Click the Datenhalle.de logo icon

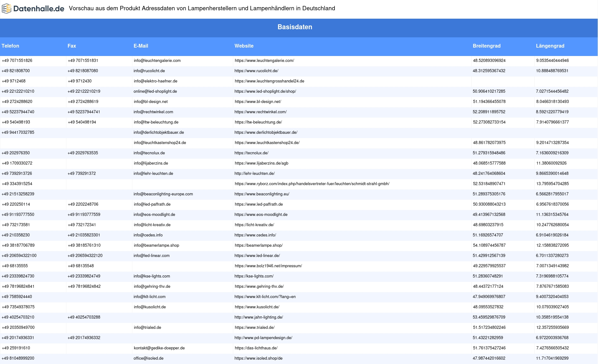[6, 9]
